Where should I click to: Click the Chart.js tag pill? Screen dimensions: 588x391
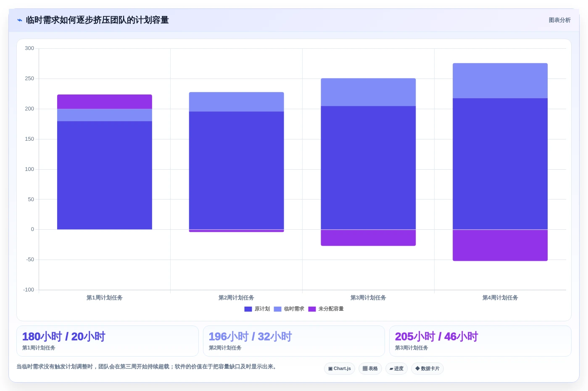[x=340, y=369]
